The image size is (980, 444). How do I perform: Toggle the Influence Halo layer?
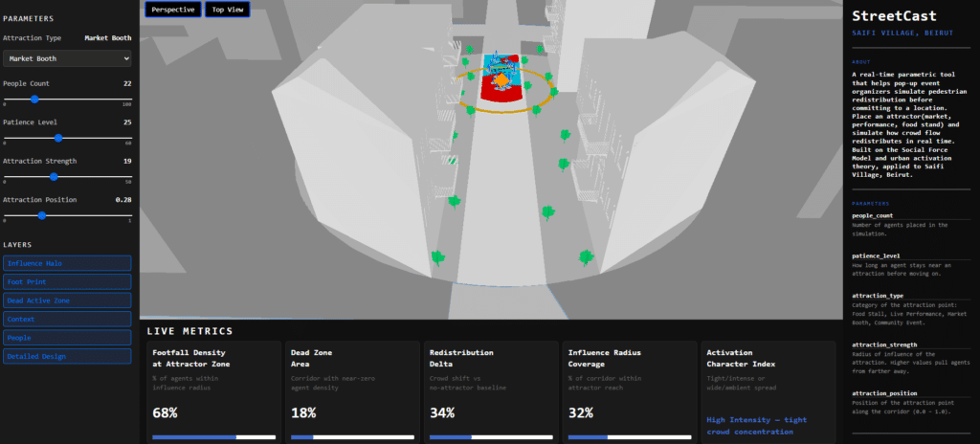[67, 263]
